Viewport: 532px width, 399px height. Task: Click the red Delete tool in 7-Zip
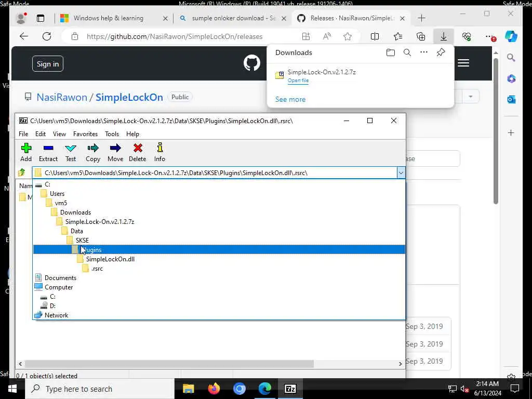[x=137, y=152]
